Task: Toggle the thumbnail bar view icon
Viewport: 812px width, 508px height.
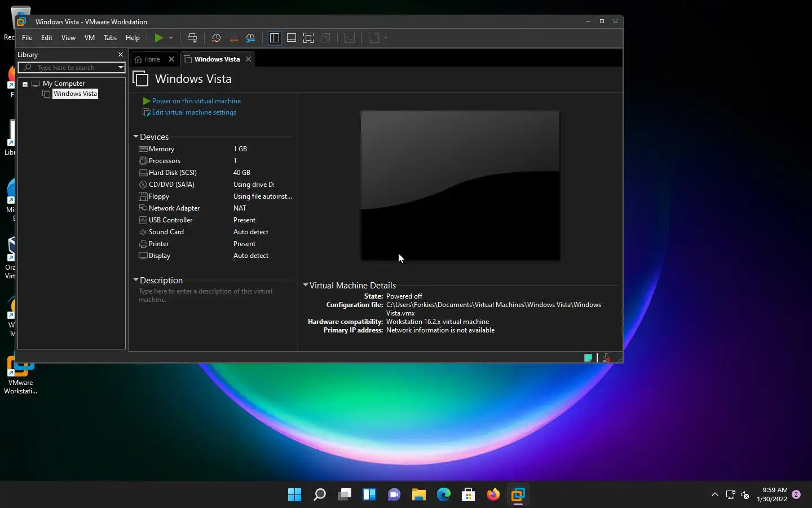Action: [x=292, y=38]
